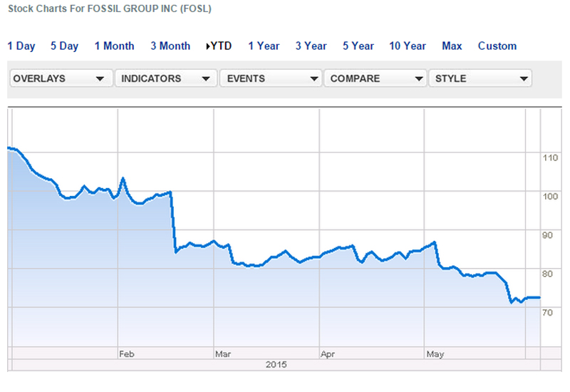Switch chart to 1 Month range
The height and width of the screenshot is (392, 570).
[x=114, y=46]
